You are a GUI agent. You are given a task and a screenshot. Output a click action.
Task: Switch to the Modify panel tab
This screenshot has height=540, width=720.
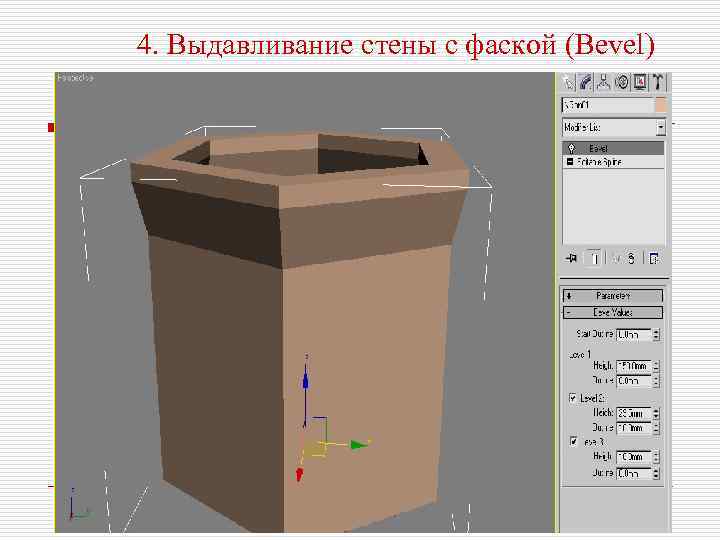(586, 83)
